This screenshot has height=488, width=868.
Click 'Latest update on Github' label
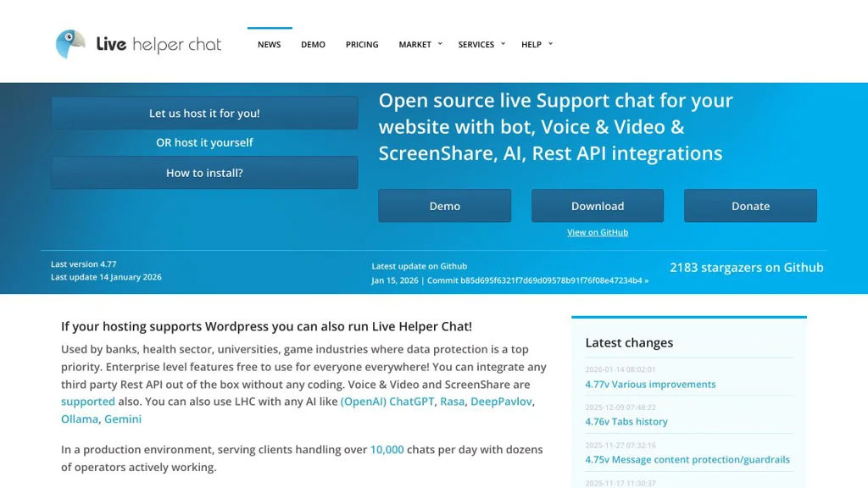pos(419,266)
